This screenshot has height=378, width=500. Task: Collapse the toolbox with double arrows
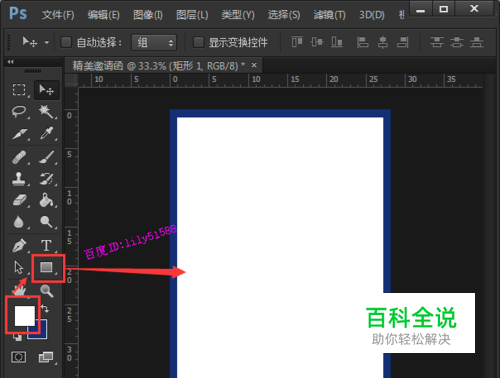pos(11,62)
